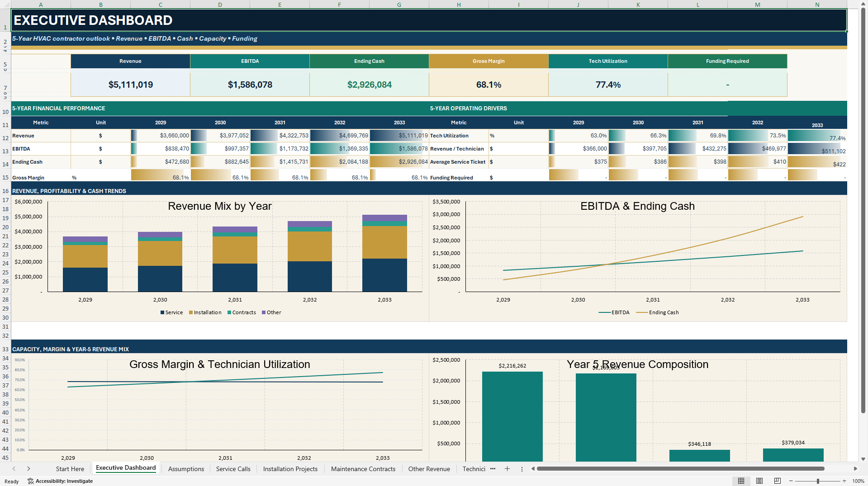Screen dimensions: 868x486
Task: Open the Assumptions sheet tab
Action: [186, 469]
